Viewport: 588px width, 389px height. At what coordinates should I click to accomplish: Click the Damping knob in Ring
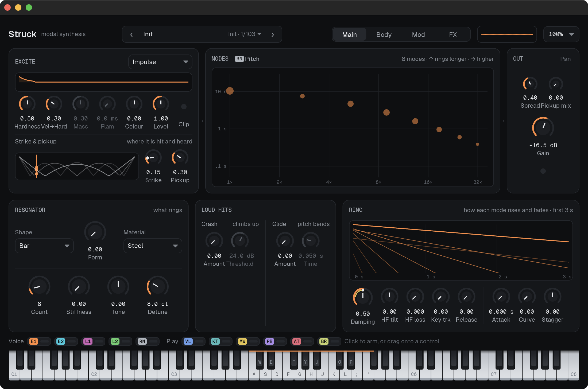363,297
